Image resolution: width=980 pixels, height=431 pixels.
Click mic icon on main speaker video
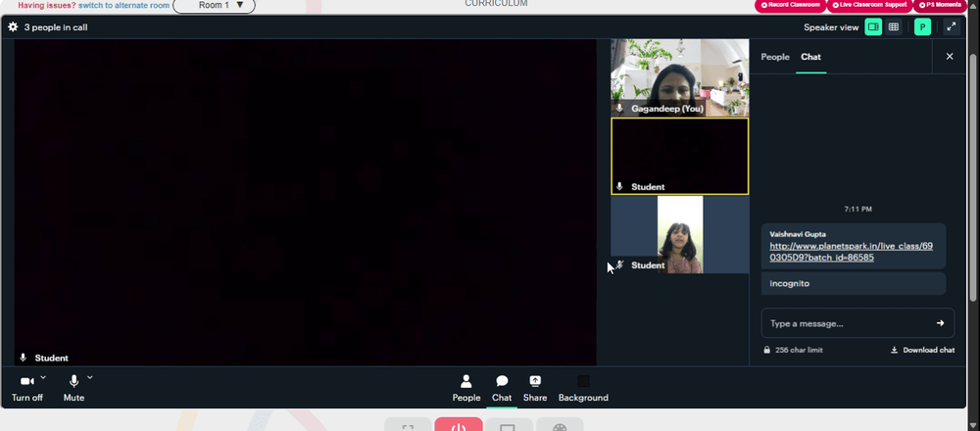[24, 358]
